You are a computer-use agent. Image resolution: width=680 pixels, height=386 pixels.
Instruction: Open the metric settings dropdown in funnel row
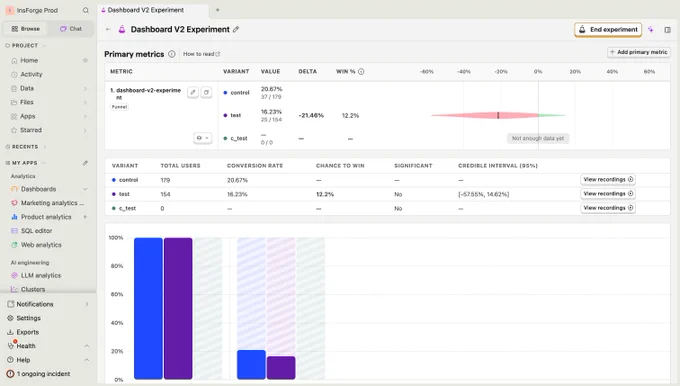click(202, 138)
